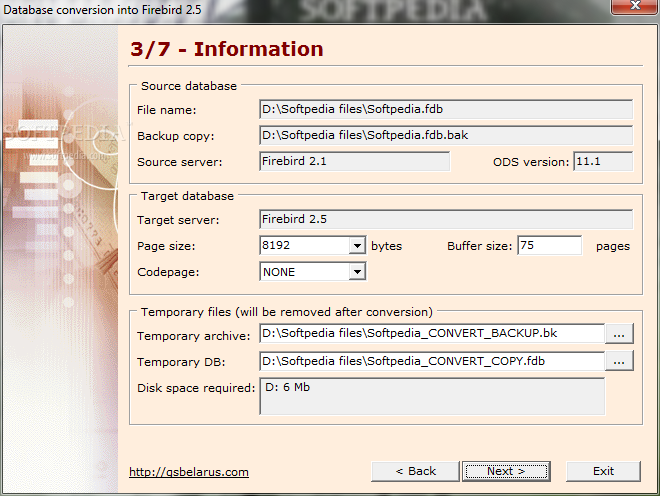Screen dimensions: 660x496
Task: Click the 'Source database' group label
Action: click(x=189, y=86)
